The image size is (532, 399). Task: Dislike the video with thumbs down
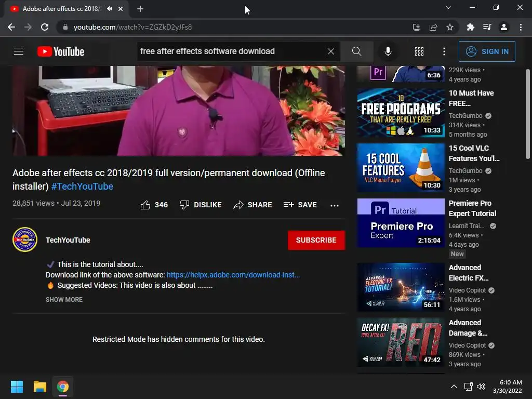201,205
